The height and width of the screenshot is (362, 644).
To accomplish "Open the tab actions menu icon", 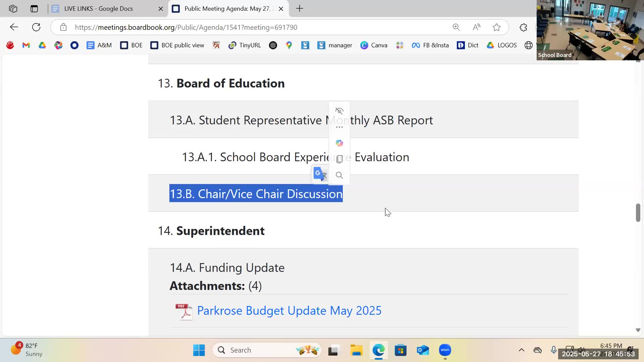I will (34, 9).
